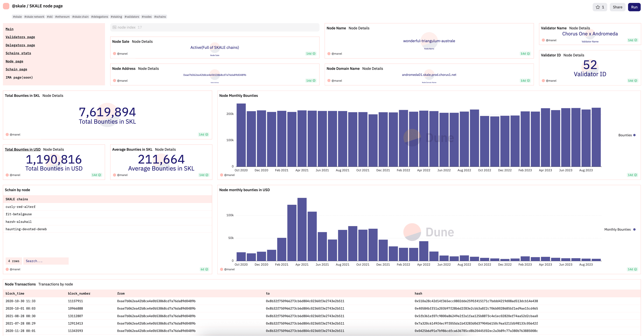Select the #staking tag
This screenshot has height=336, width=644.
116,17
